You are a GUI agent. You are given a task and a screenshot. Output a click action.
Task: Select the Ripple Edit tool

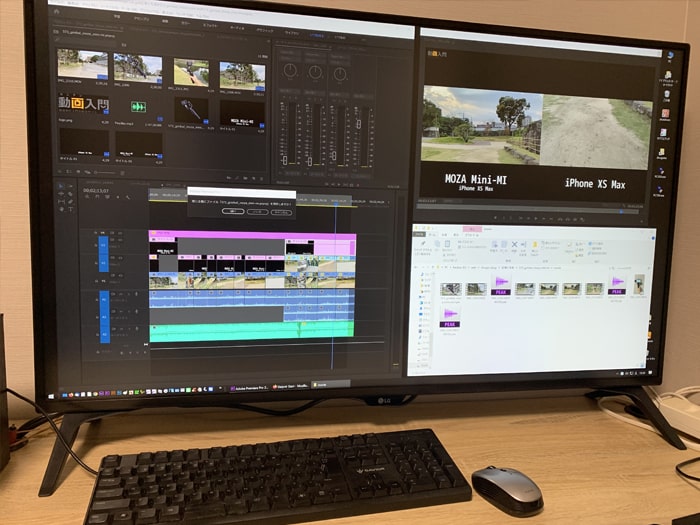tap(61, 194)
